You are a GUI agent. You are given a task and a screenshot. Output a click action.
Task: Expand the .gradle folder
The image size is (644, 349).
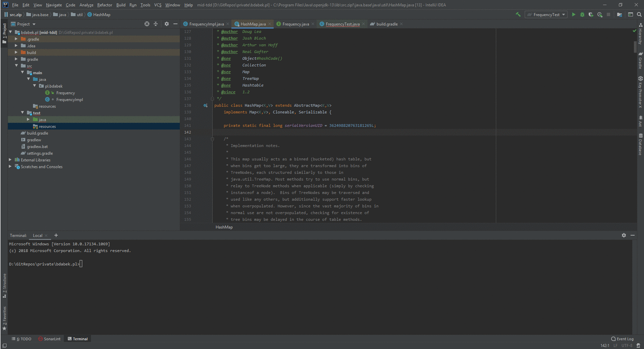coord(16,39)
